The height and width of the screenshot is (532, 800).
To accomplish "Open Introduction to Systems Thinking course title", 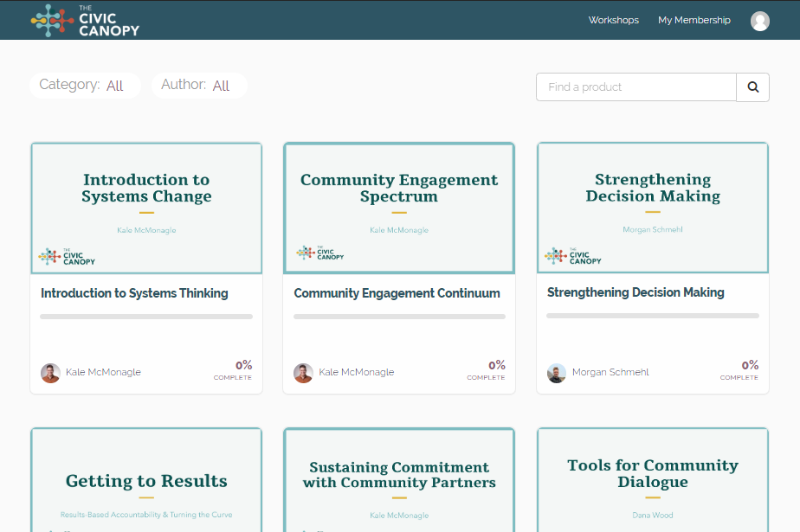I will click(134, 293).
